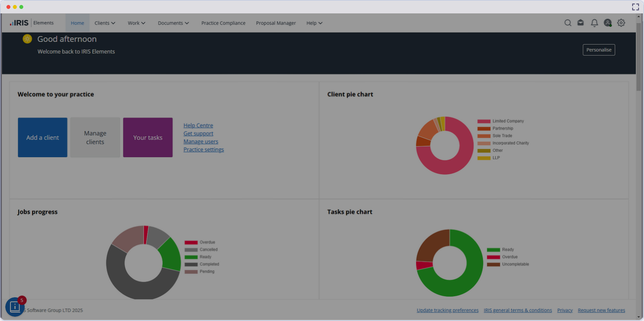Open the info guide widget with badge
Image resolution: width=644 pixels, height=321 pixels.
click(x=15, y=307)
